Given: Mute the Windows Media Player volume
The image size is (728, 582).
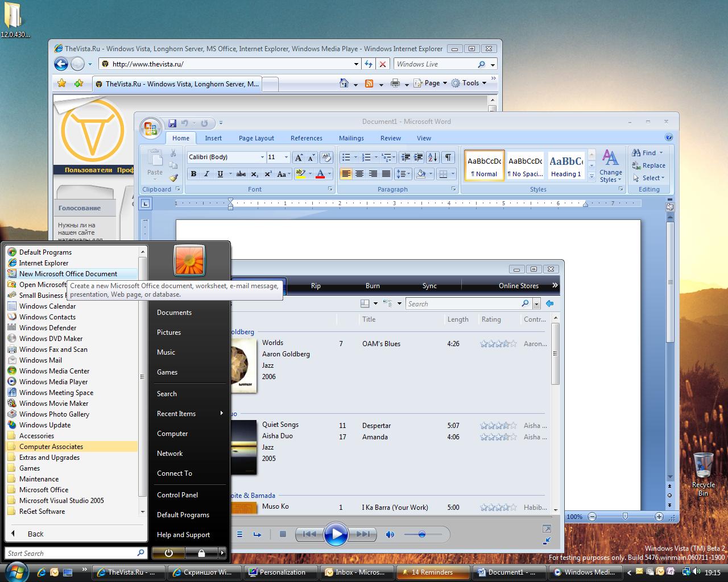Looking at the screenshot, I should point(390,534).
